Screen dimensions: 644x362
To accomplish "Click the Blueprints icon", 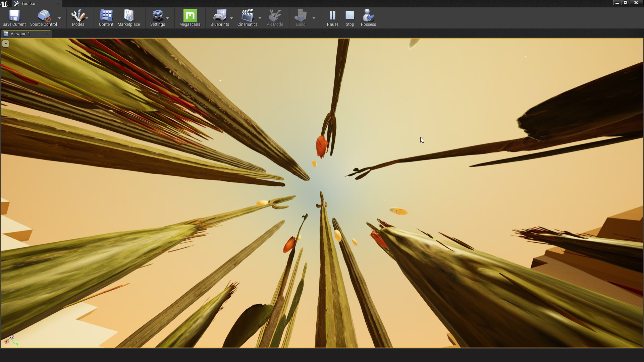I will coord(220,16).
